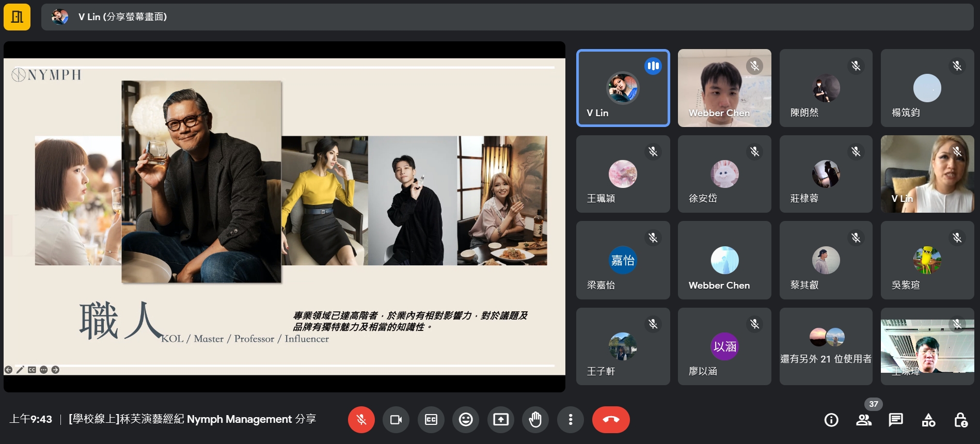Viewport: 980px width, 444px height.
Task: Show the participants list with 37 badge
Action: click(864, 420)
